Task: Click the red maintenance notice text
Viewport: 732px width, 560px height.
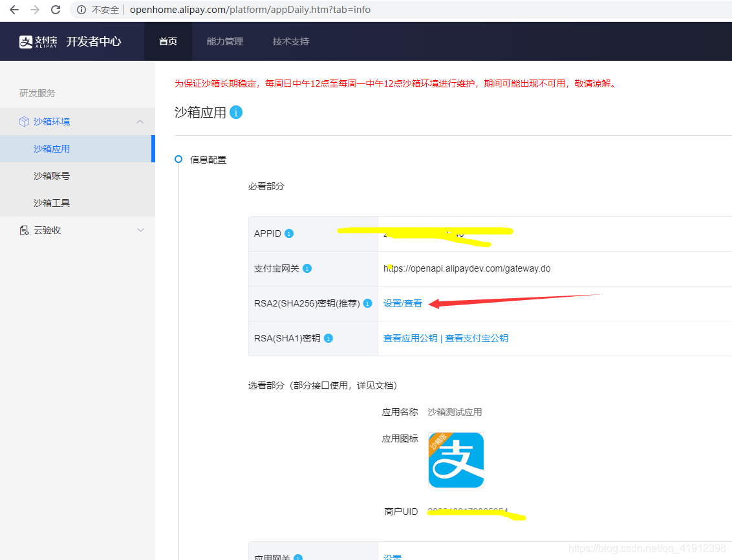Action: point(396,83)
